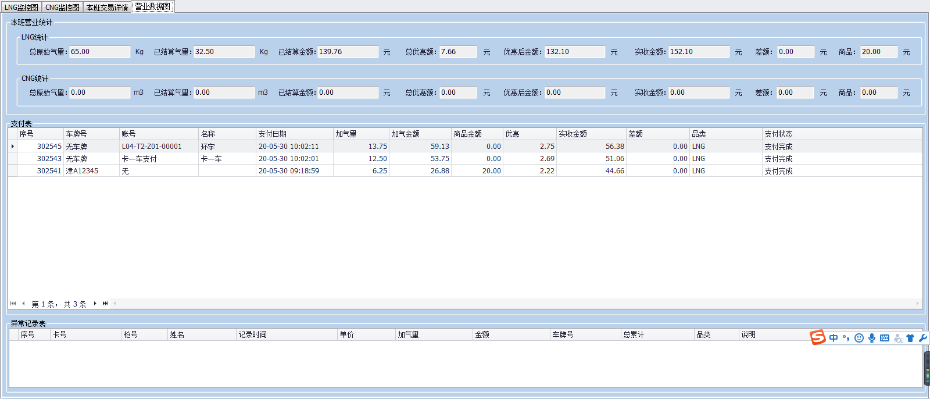Go to next record in payment table navigator
This screenshot has height=399, width=930.
click(95, 304)
